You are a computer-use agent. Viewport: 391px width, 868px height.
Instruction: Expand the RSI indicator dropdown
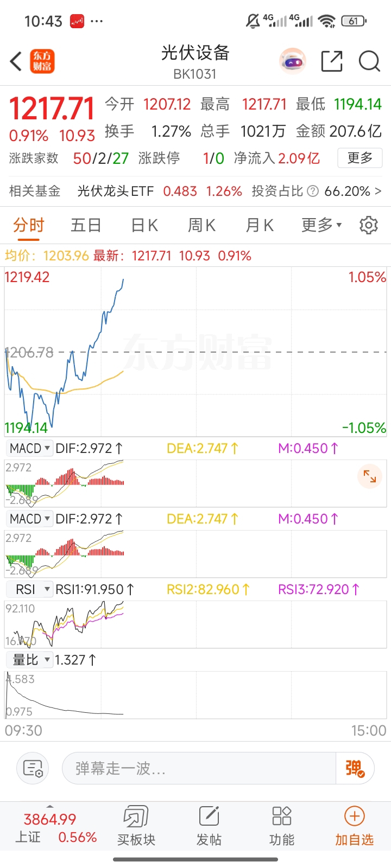point(29,589)
